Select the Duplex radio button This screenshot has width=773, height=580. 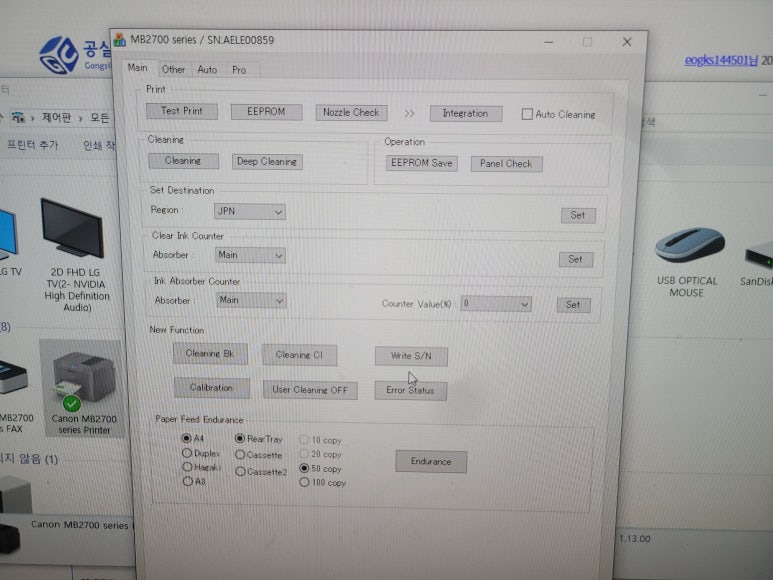(187, 452)
